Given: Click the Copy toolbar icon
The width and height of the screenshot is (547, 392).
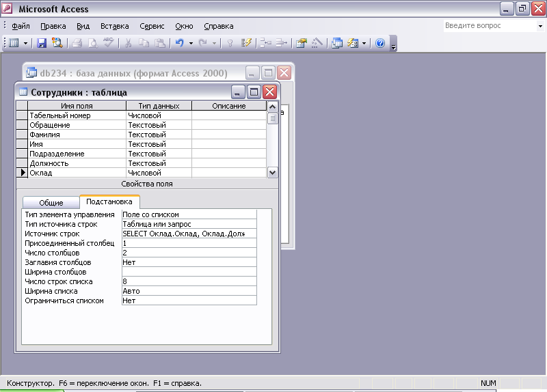Looking at the screenshot, I should tap(144, 43).
